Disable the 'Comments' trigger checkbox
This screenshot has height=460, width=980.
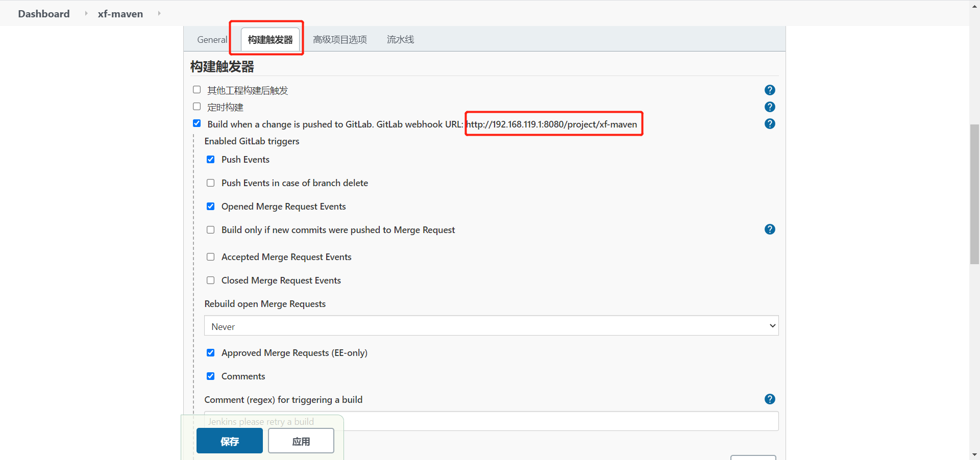pos(211,376)
